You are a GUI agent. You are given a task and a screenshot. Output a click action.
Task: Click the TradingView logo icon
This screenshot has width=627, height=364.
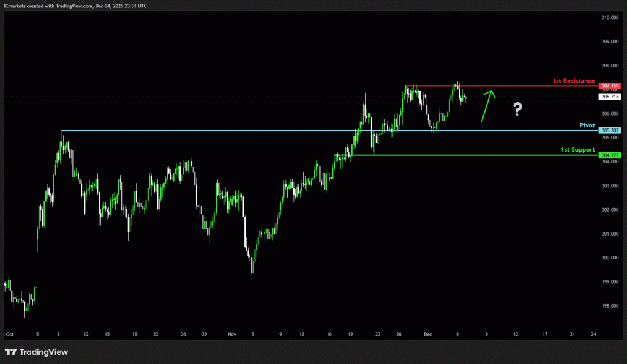click(x=10, y=352)
